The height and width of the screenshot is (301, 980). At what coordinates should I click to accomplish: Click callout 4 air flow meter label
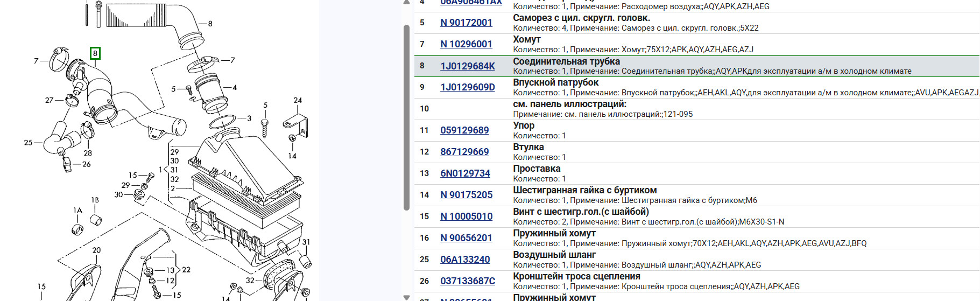tap(234, 87)
